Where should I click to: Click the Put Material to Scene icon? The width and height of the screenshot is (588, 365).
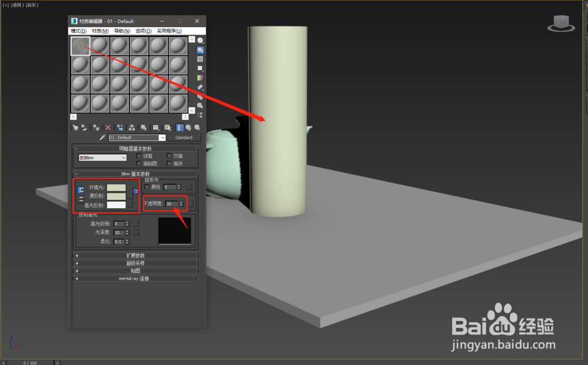(x=83, y=127)
